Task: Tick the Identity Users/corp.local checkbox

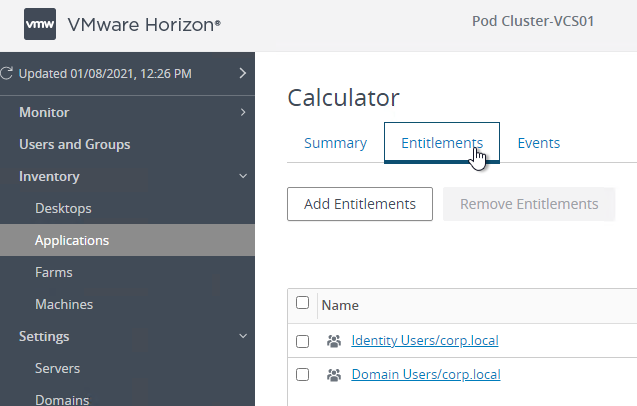Action: [x=302, y=341]
